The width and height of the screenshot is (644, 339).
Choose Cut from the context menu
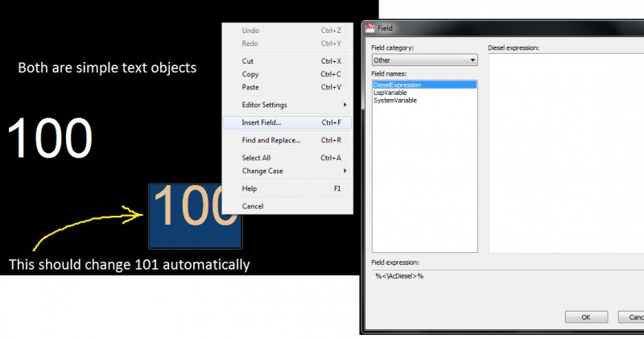pyautogui.click(x=287, y=61)
